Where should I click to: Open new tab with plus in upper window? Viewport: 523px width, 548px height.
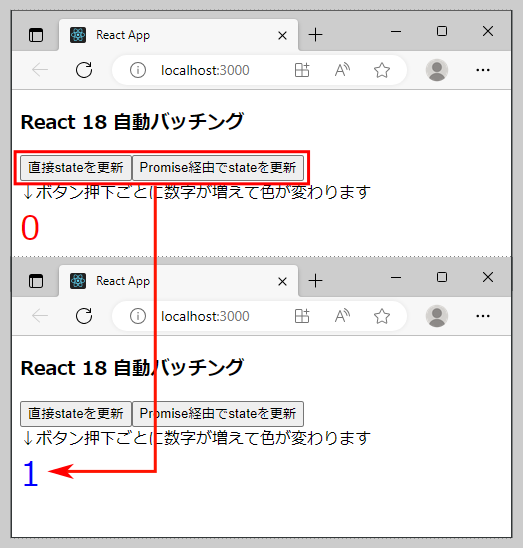(x=315, y=35)
